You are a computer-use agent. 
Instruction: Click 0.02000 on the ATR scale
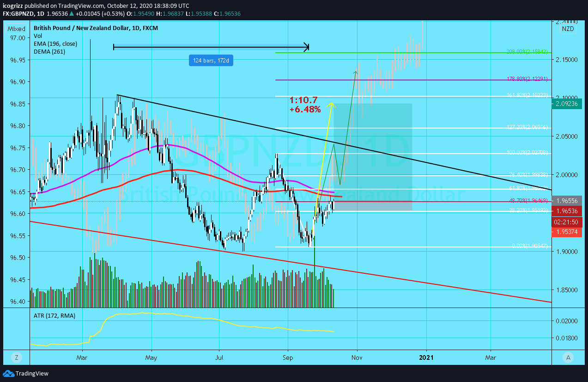[566, 320]
